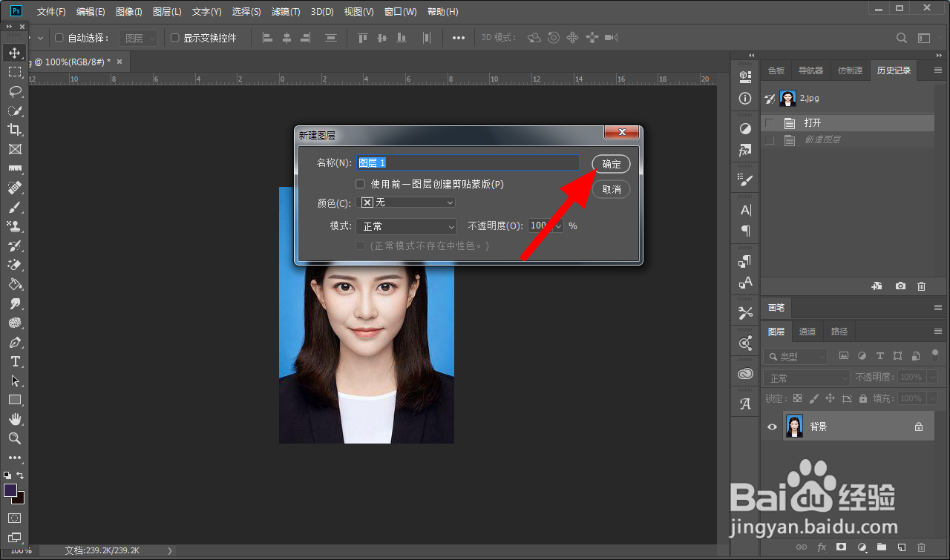Screen dimensions: 950x560
Task: Select the Path Selection tool
Action: pos(15,381)
